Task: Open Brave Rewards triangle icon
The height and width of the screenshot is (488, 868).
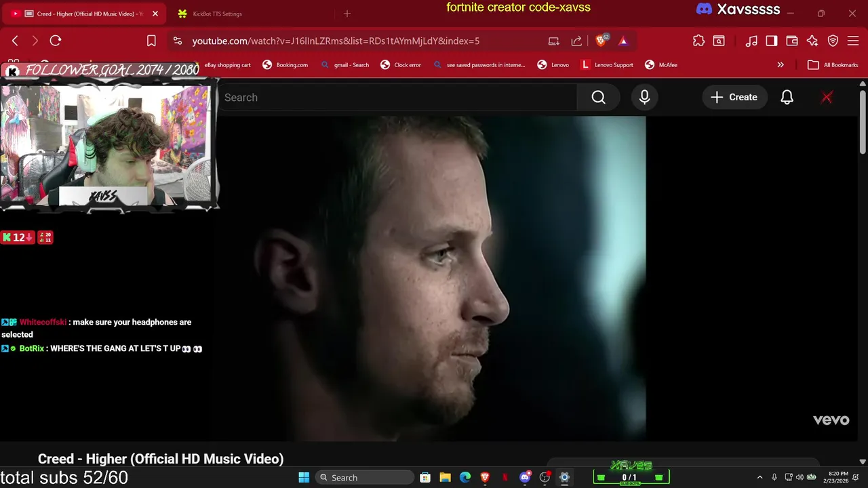Action: (623, 41)
